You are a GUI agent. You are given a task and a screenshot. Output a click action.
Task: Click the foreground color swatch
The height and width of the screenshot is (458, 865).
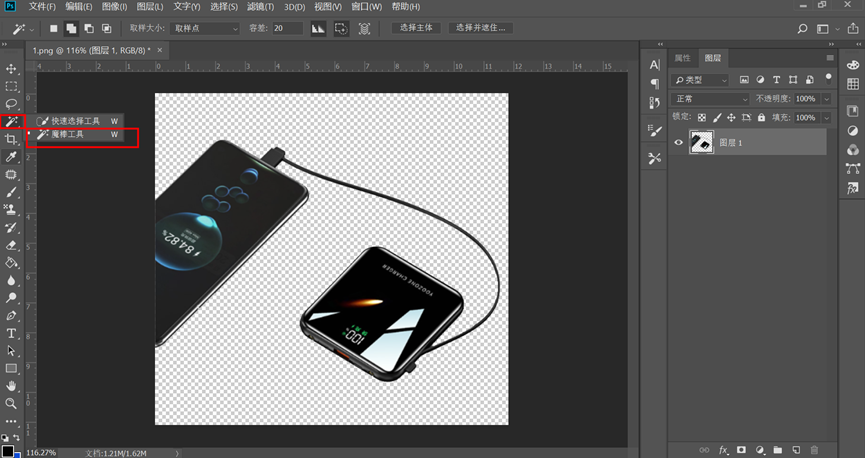8,451
